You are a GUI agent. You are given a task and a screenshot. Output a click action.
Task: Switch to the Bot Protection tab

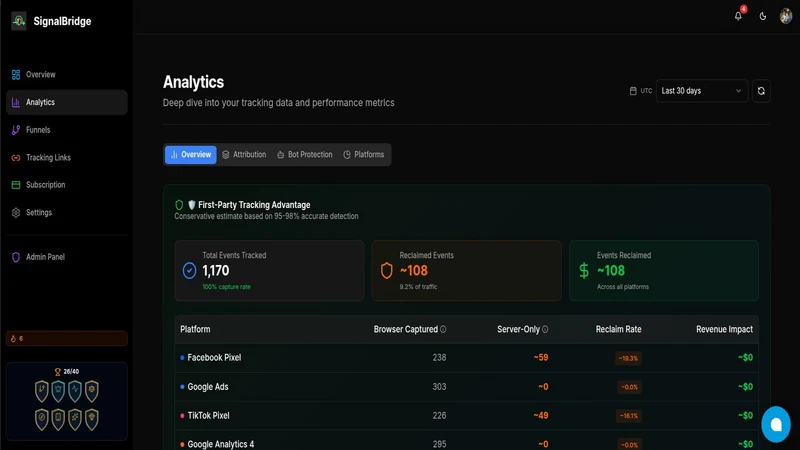click(305, 155)
